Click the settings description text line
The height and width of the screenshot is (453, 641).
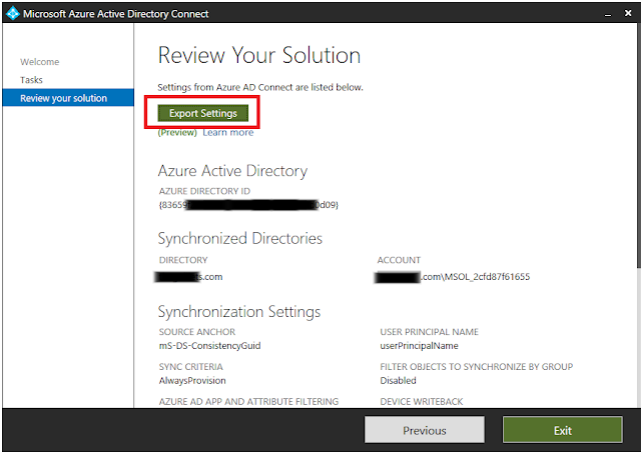[x=260, y=87]
